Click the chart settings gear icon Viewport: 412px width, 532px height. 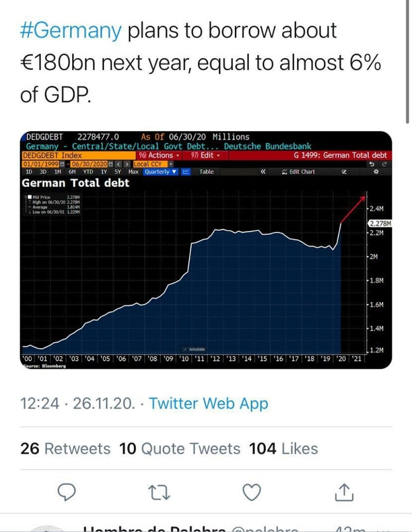click(376, 172)
